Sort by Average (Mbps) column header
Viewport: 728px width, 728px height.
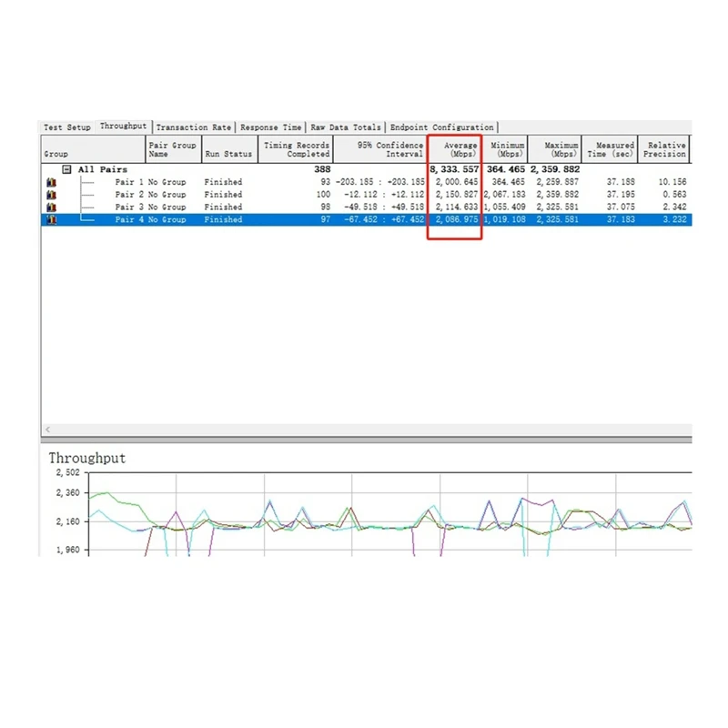click(x=454, y=149)
